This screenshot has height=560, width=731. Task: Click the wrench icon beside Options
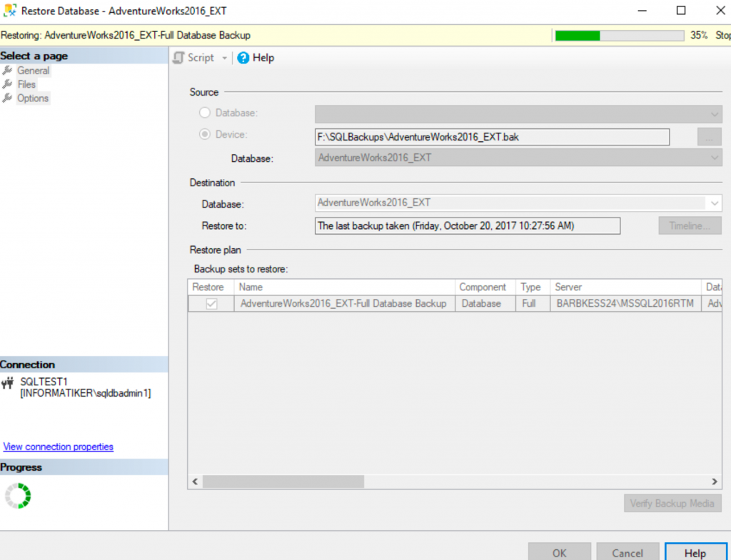pyautogui.click(x=7, y=98)
